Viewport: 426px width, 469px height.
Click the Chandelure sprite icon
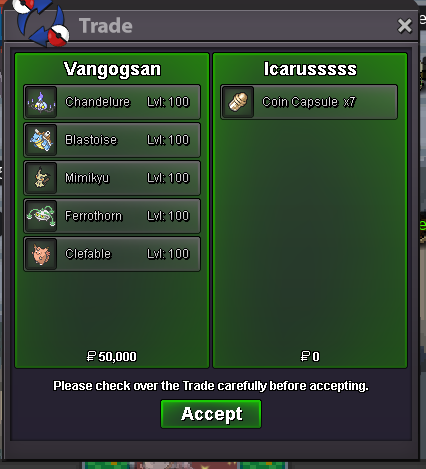(x=41, y=102)
